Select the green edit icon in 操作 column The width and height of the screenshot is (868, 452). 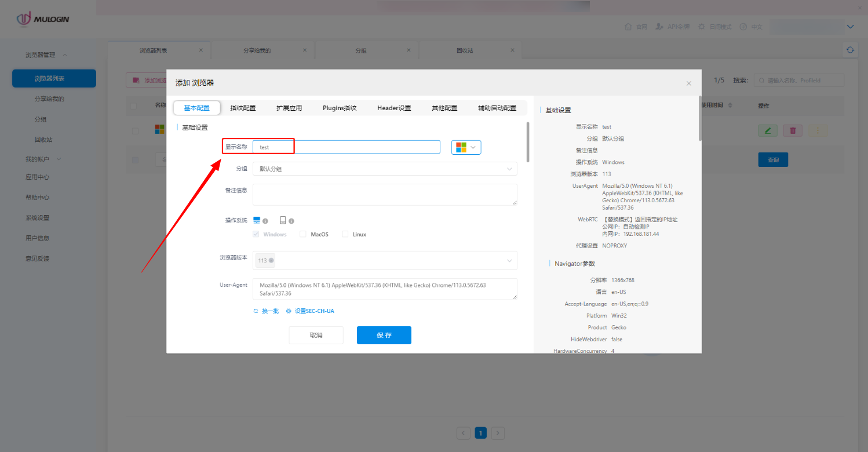point(768,130)
